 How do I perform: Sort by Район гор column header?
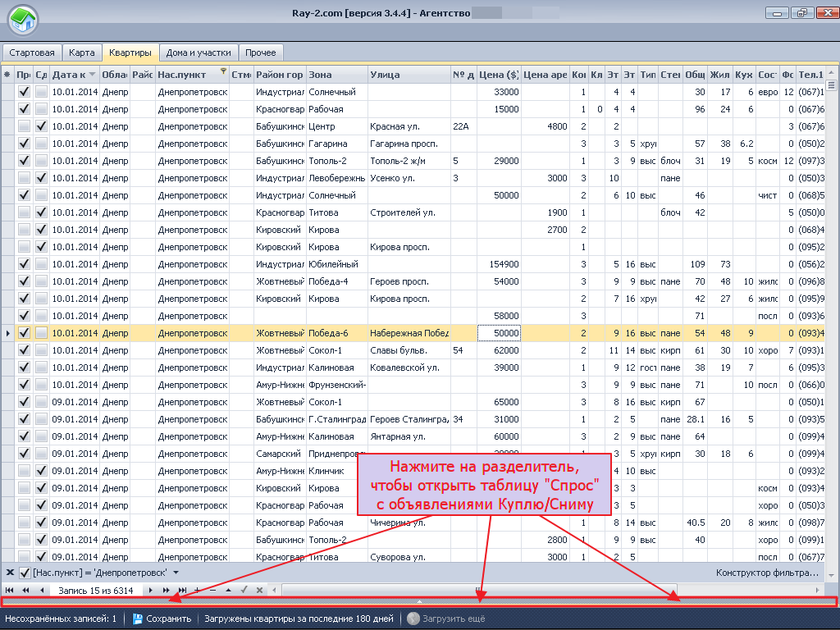click(x=279, y=75)
